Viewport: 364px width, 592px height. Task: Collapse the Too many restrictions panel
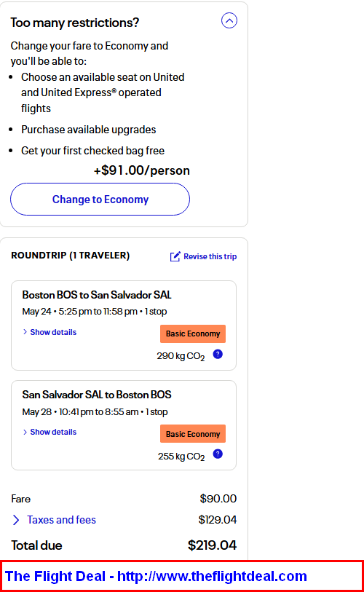point(229,20)
